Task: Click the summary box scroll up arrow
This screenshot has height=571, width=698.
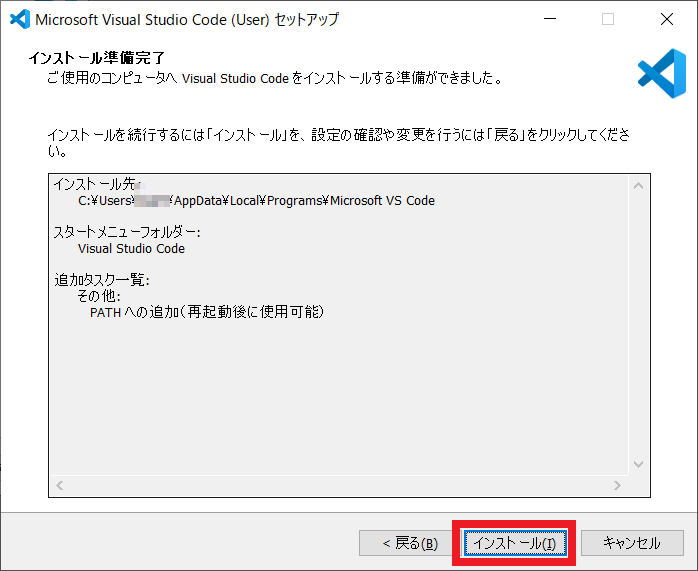Action: tap(638, 186)
